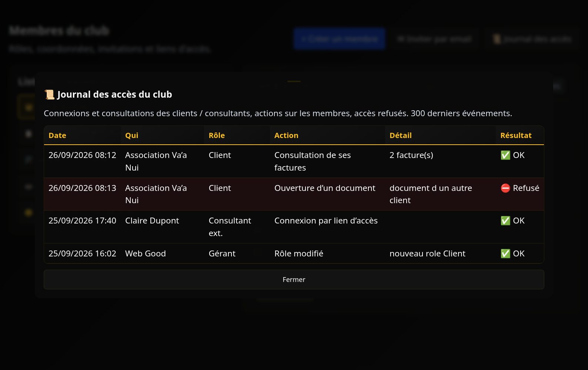Click the OK check on the 08:12 row
Viewport: 588px width, 370px height.
coord(505,155)
